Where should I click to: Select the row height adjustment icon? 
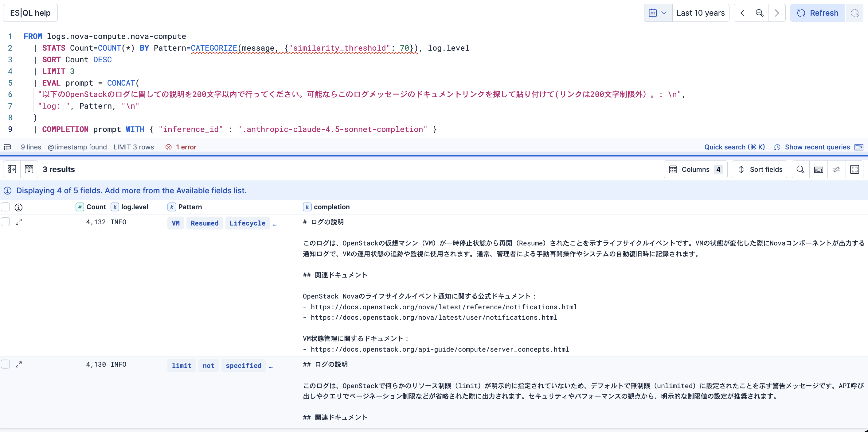(29, 169)
